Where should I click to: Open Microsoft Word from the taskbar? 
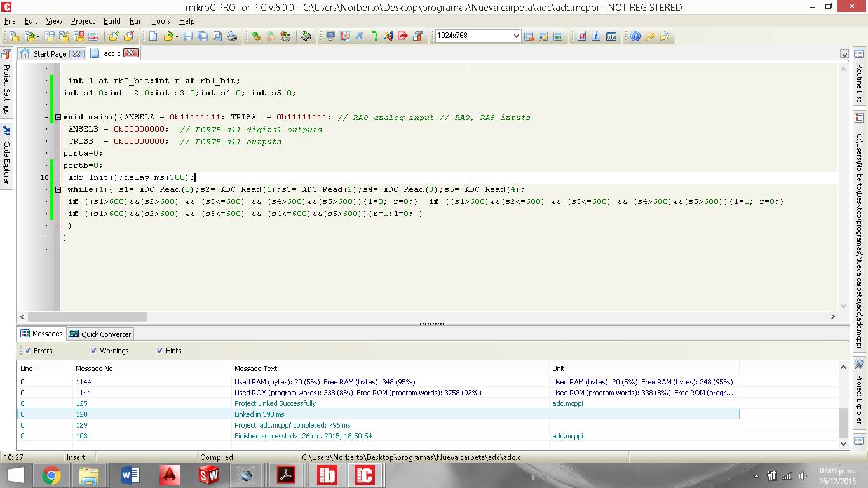[130, 475]
